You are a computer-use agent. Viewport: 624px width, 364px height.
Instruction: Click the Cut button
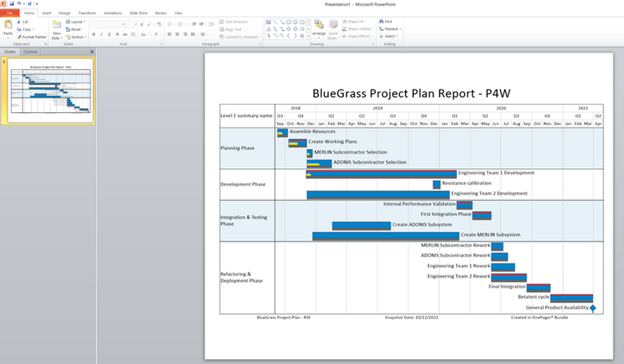pos(23,22)
